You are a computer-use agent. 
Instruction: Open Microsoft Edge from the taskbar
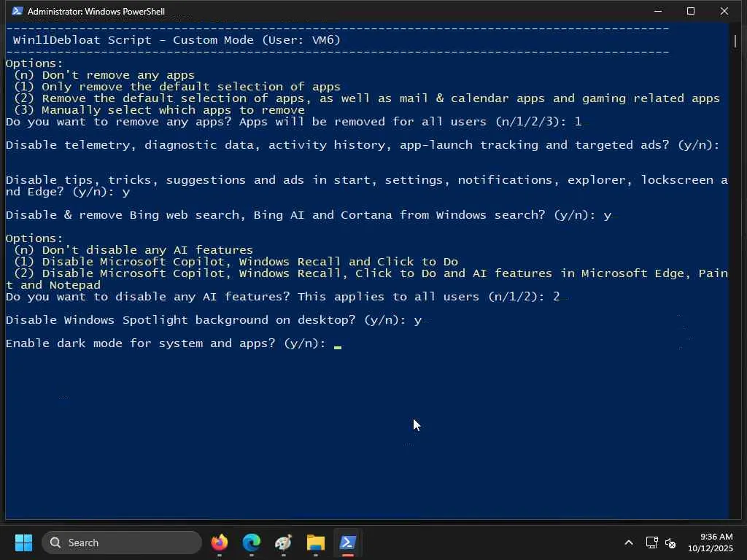click(252, 542)
